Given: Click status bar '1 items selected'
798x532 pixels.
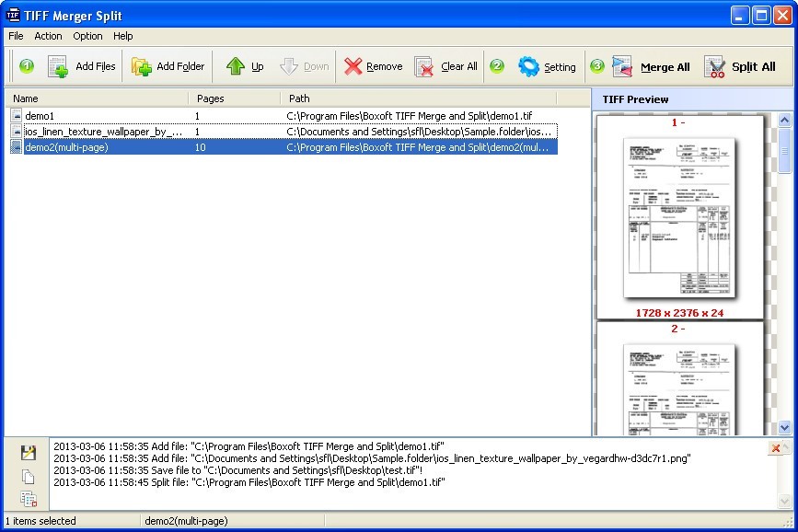Looking at the screenshot, I should click(40, 521).
